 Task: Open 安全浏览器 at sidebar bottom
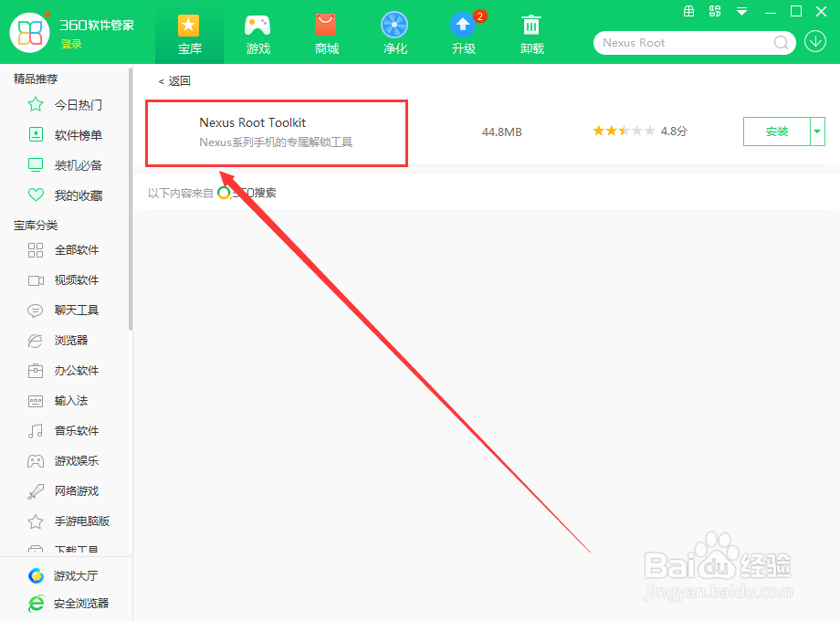81,604
